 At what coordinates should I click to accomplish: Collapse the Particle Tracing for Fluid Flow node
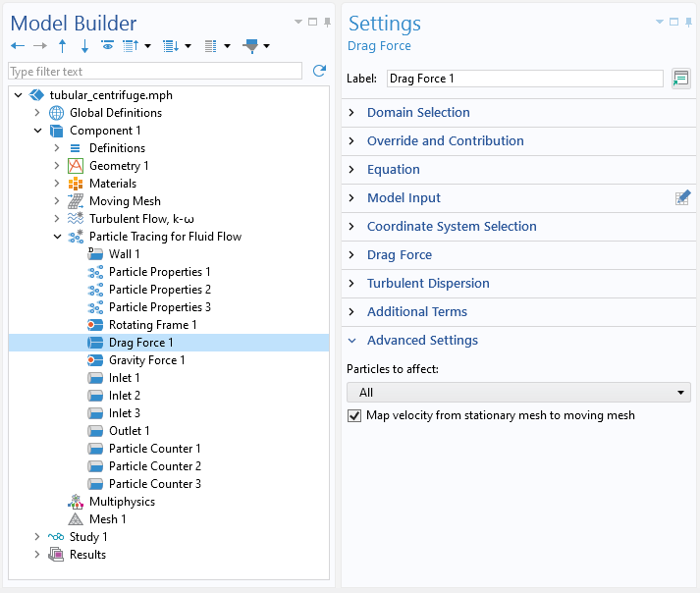tap(58, 237)
